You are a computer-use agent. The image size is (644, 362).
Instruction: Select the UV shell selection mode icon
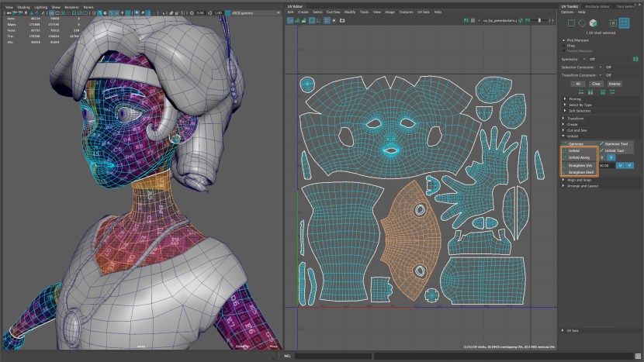point(624,23)
